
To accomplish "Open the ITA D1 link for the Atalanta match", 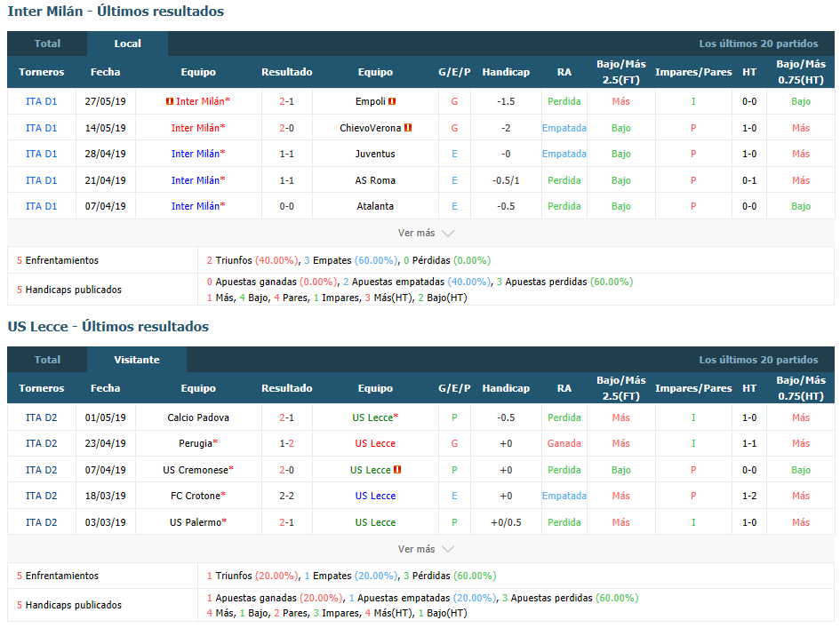I will 41,206.
